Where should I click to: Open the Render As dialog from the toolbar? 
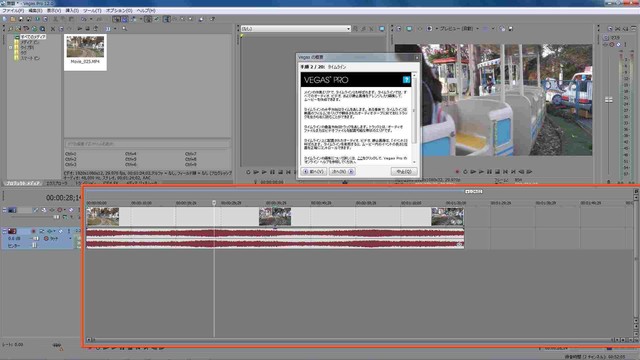click(29, 19)
